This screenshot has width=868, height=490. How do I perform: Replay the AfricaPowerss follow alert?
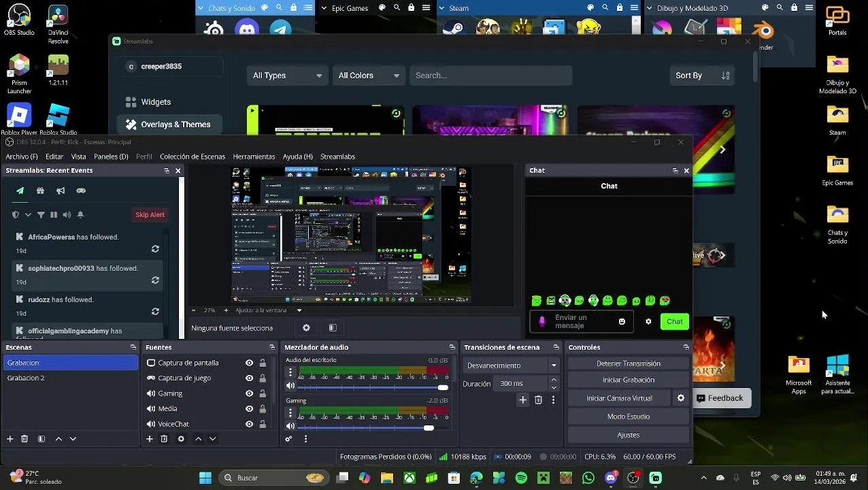155,249
